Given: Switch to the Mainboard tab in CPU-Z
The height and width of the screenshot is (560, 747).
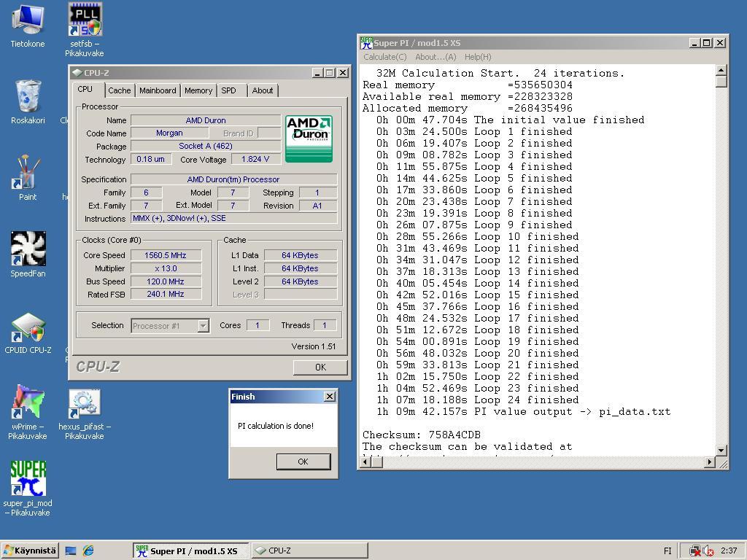Looking at the screenshot, I should [158, 90].
